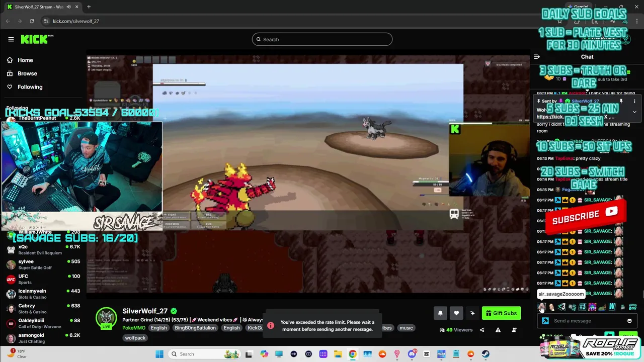
Task: Click the SilverWolf_27 channel name
Action: 145,311
